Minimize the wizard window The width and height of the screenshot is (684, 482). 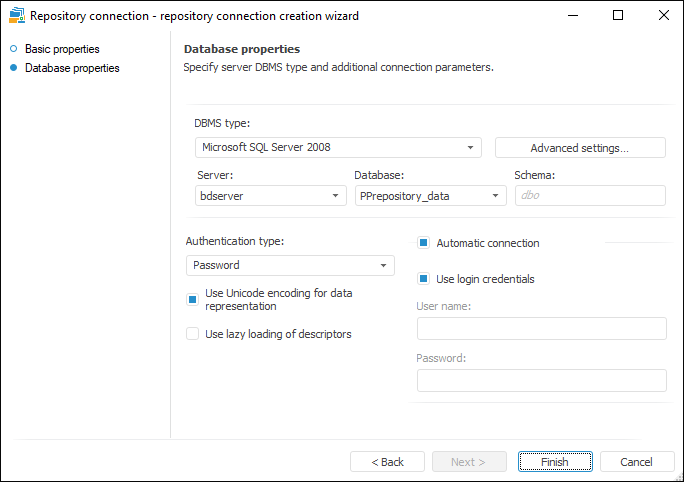tap(574, 16)
